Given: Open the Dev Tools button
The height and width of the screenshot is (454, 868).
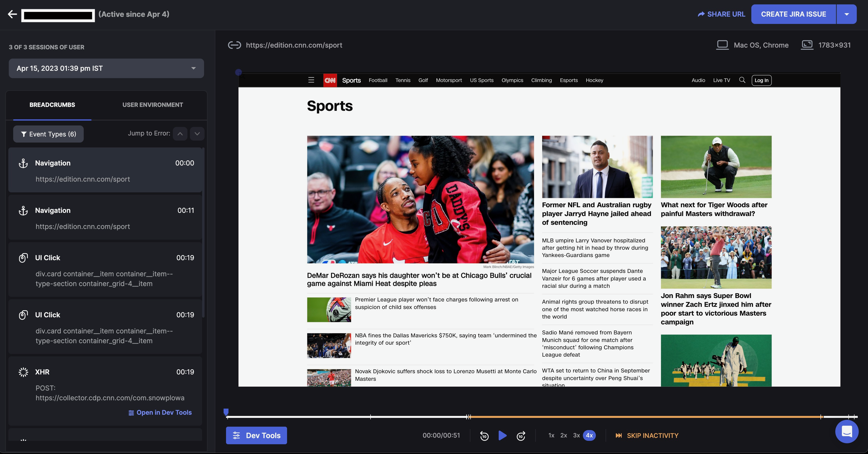Looking at the screenshot, I should click(x=257, y=435).
